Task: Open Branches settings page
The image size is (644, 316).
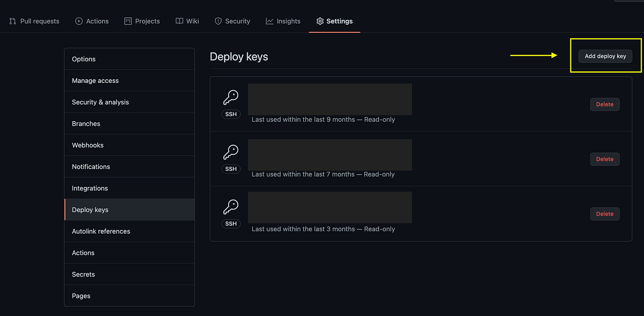Action: [x=129, y=123]
